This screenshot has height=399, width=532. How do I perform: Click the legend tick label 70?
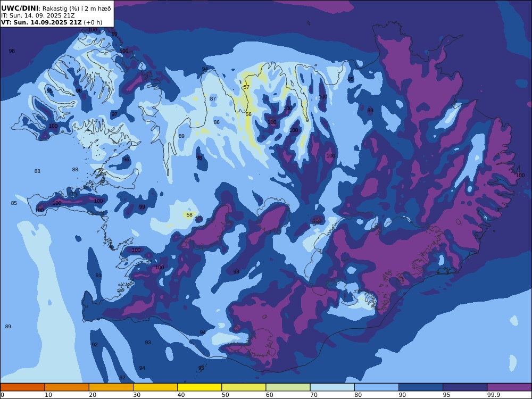click(314, 395)
